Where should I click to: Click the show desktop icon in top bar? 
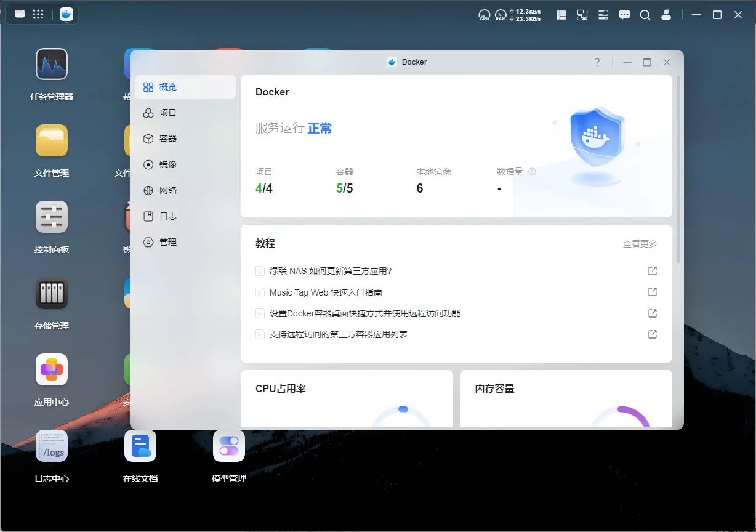pos(20,15)
